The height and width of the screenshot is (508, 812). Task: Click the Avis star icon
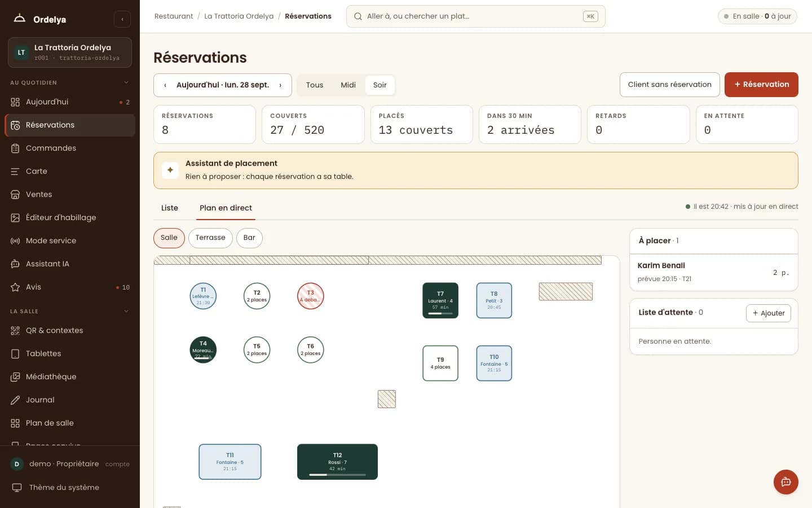click(15, 287)
